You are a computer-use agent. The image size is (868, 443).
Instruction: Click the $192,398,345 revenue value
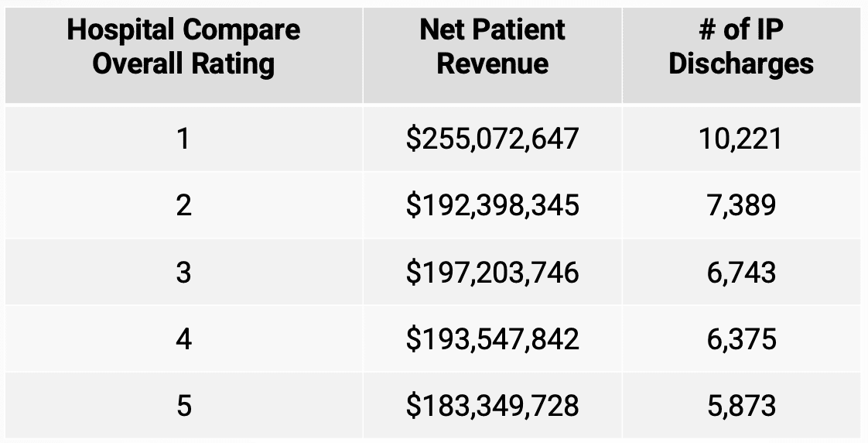492,206
